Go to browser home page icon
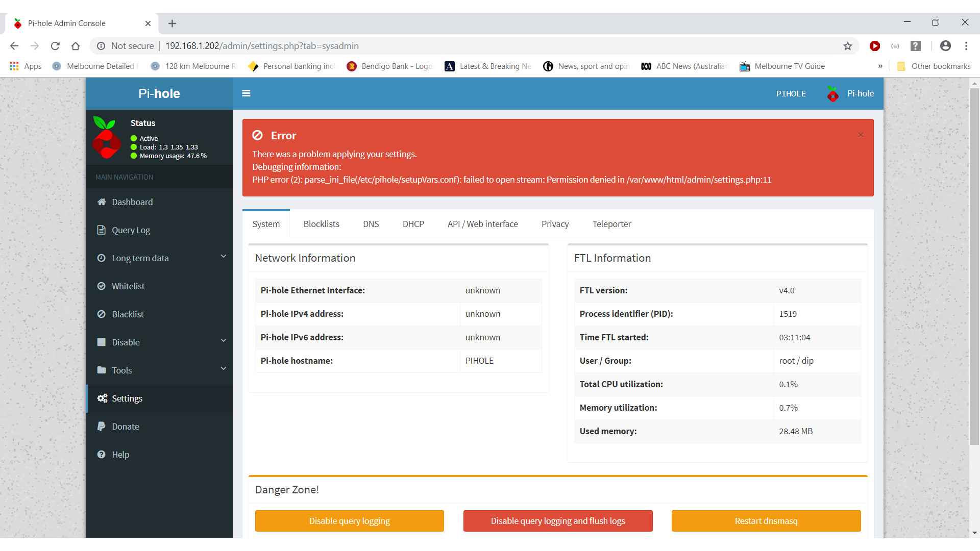 [x=76, y=46]
